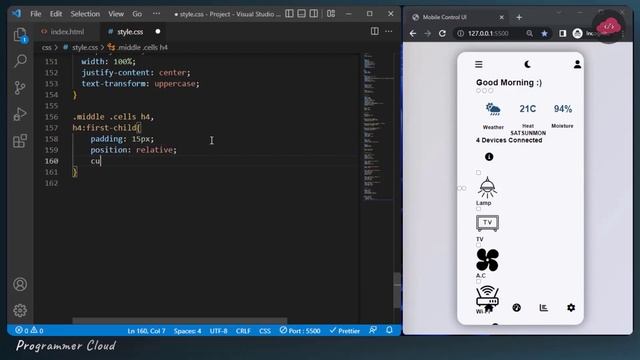
Task: Open the Run and Debug view
Action: 20,114
